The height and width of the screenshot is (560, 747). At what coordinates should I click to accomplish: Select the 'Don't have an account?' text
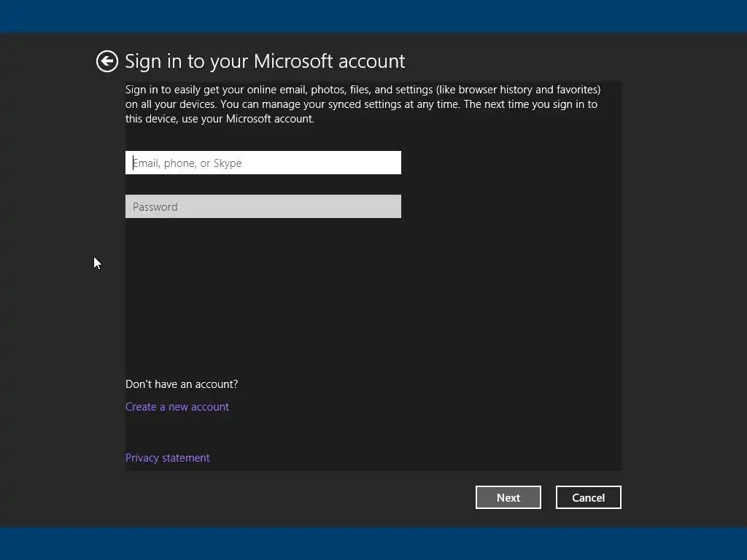point(182,384)
